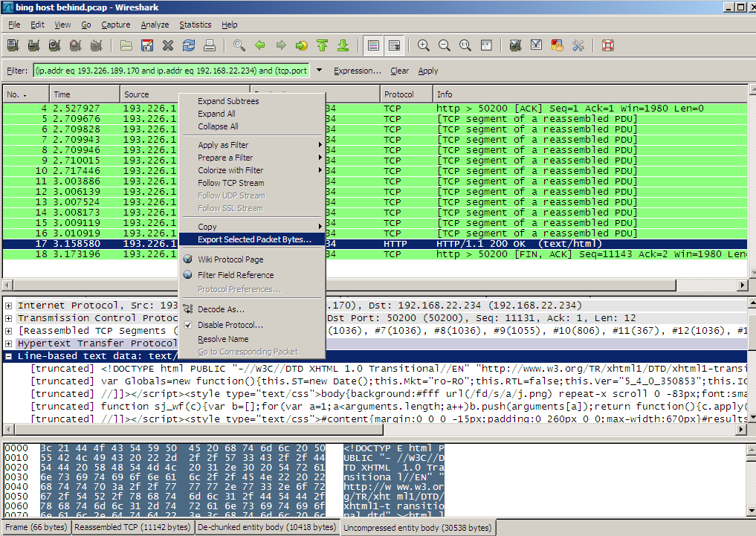
Task: Expand the Internet Protocol tree node
Action: [9, 306]
